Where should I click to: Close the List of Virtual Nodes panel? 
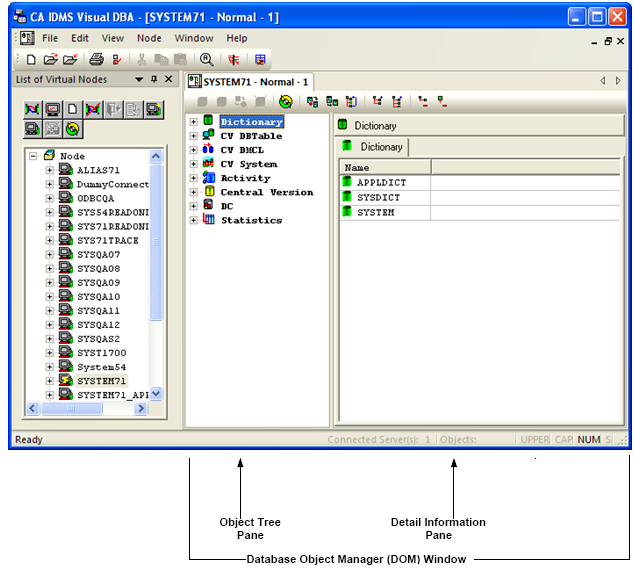point(168,80)
